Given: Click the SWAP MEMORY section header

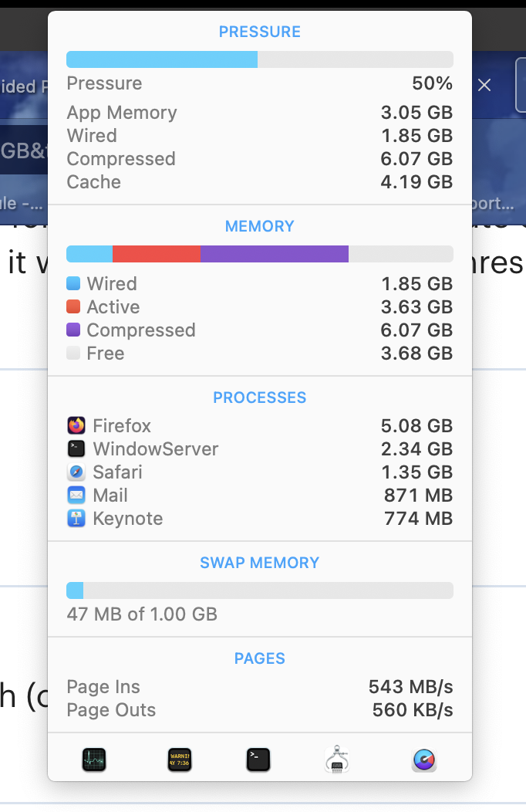Looking at the screenshot, I should click(259, 563).
